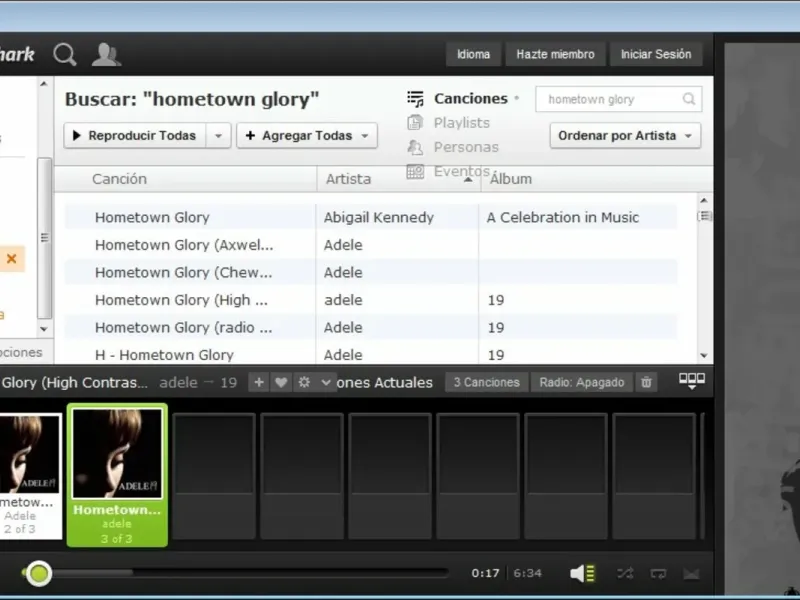Click the magnifier inside the search box
The image size is (800, 600).
(689, 99)
